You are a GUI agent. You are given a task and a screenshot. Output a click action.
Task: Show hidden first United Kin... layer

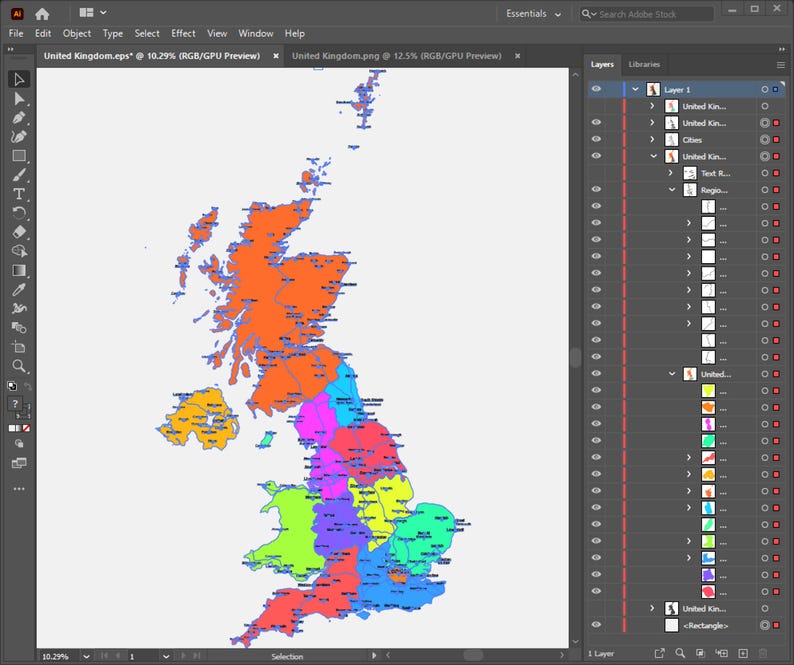596,106
